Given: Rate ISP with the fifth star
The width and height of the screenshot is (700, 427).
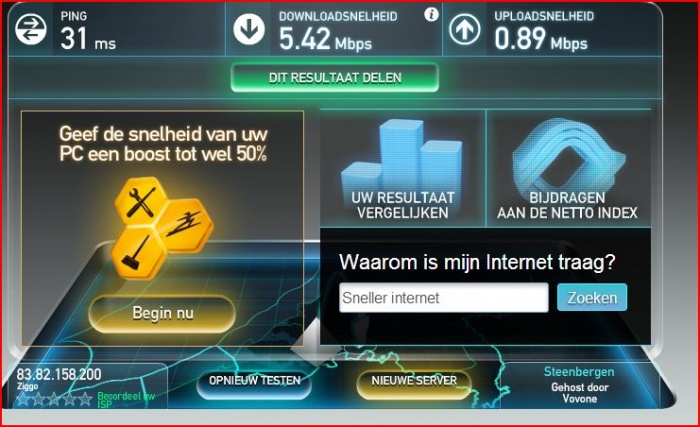Looking at the screenshot, I should click(85, 399).
